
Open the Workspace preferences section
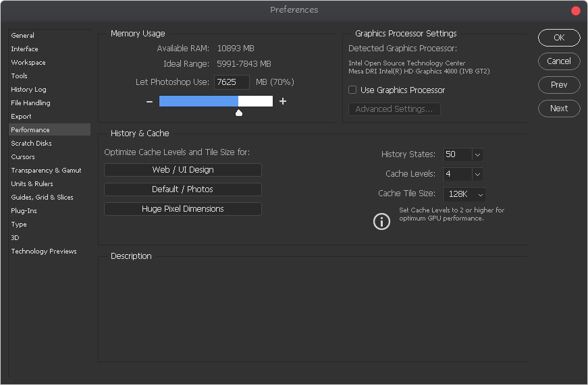pos(49,62)
